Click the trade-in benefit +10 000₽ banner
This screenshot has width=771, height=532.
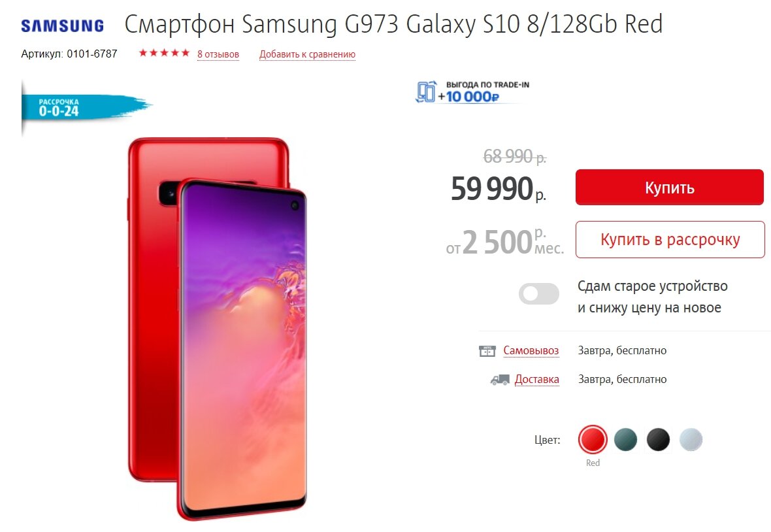click(473, 92)
